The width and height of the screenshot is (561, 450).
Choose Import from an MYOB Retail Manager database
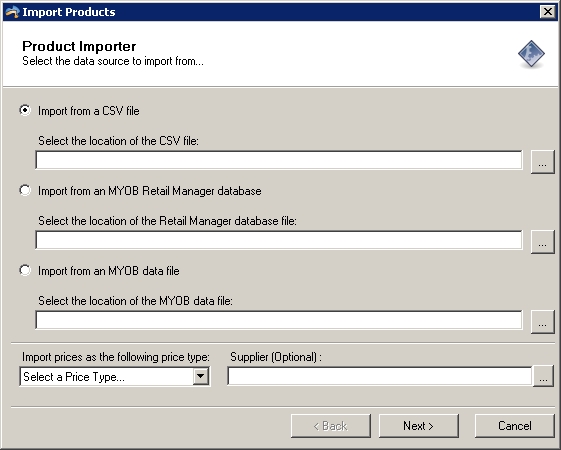25,191
